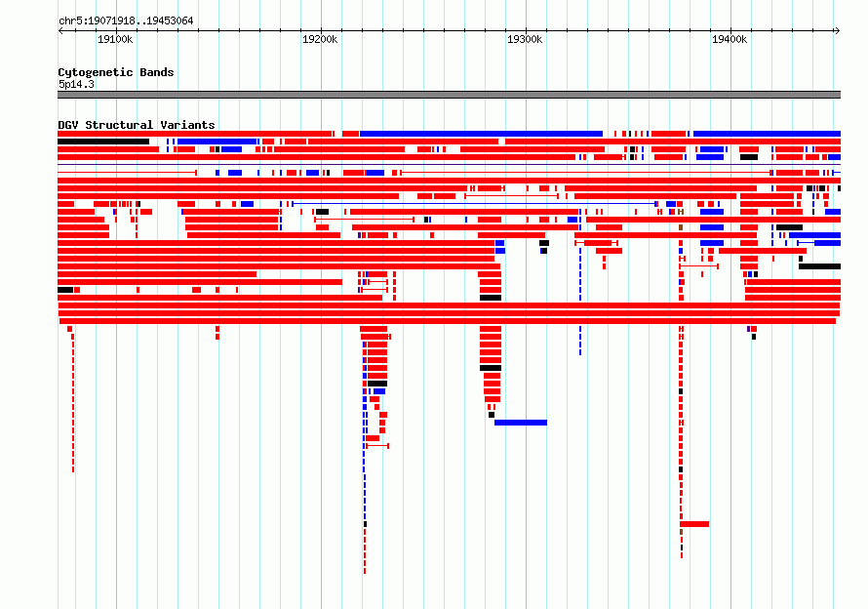Select the gray 5p14.3 cytogenetic band bar

tap(449, 95)
